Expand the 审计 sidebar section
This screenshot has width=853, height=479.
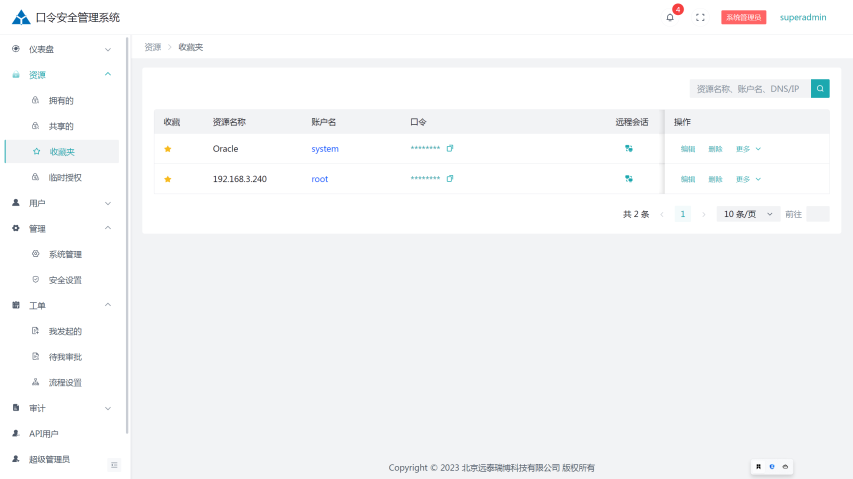pyautogui.click(x=60, y=408)
